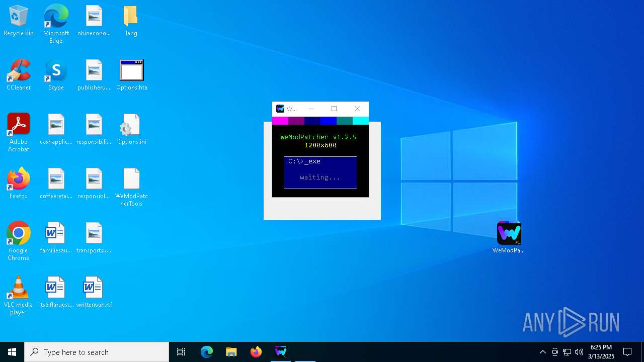Click the waiting... status text
The width and height of the screenshot is (644, 362).
point(320,177)
